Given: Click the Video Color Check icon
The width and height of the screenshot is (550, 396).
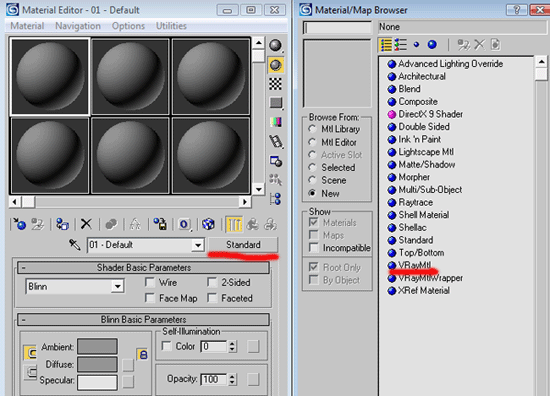Looking at the screenshot, I should 276,122.
